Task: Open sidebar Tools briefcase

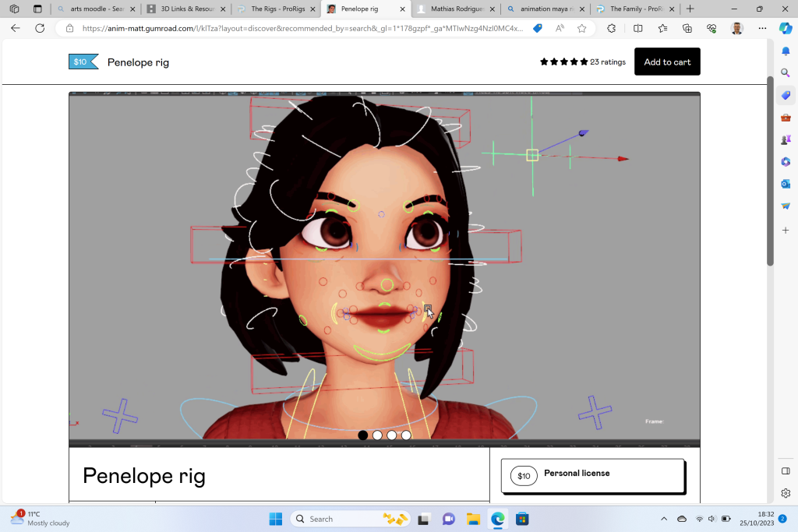Action: (786, 118)
